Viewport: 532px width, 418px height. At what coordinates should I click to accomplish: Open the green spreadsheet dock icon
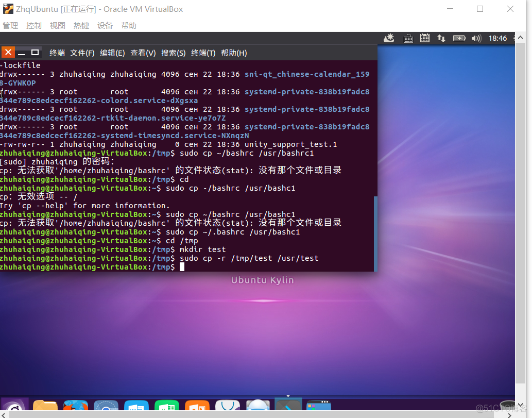coord(166,406)
